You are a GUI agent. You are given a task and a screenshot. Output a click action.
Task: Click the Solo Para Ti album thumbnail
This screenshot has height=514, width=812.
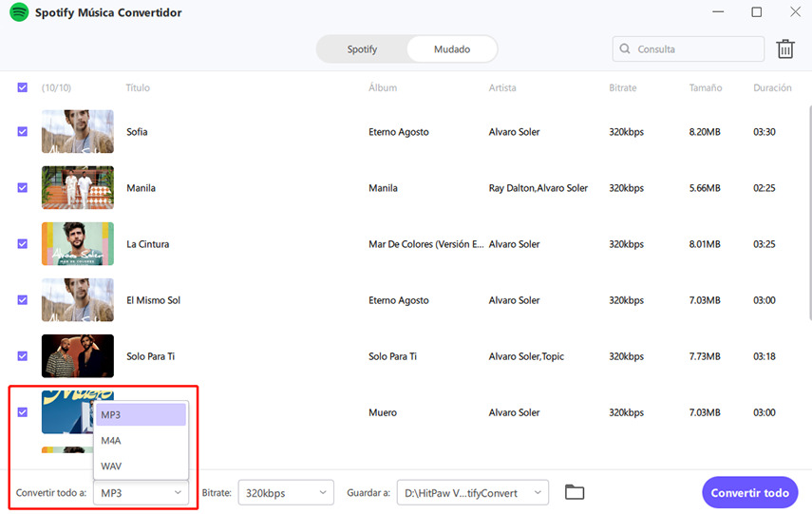(78, 356)
